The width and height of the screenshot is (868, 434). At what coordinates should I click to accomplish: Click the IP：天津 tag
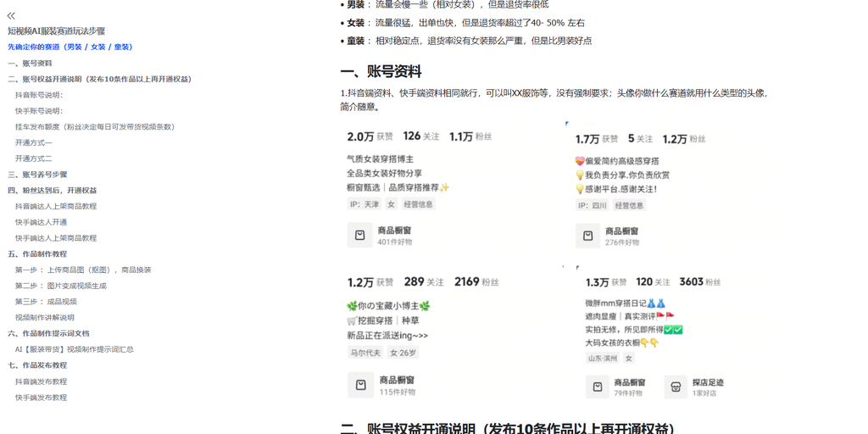[x=364, y=204]
